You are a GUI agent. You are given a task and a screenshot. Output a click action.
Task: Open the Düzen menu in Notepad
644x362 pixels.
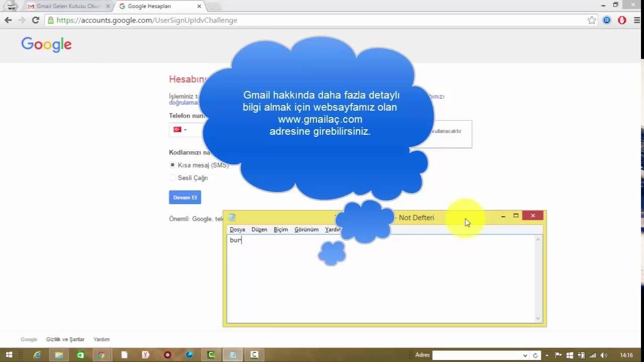click(x=259, y=229)
